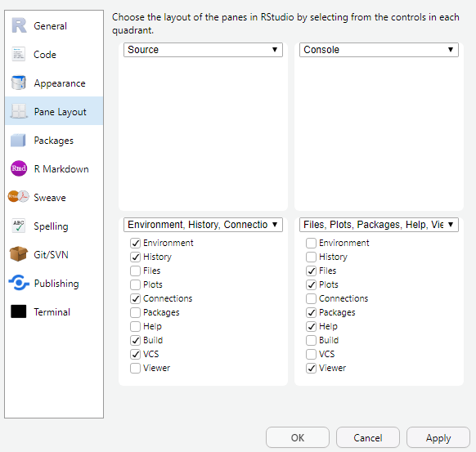The height and width of the screenshot is (452, 476).
Task: Uncheck Packages in right quadrant
Action: (x=311, y=313)
